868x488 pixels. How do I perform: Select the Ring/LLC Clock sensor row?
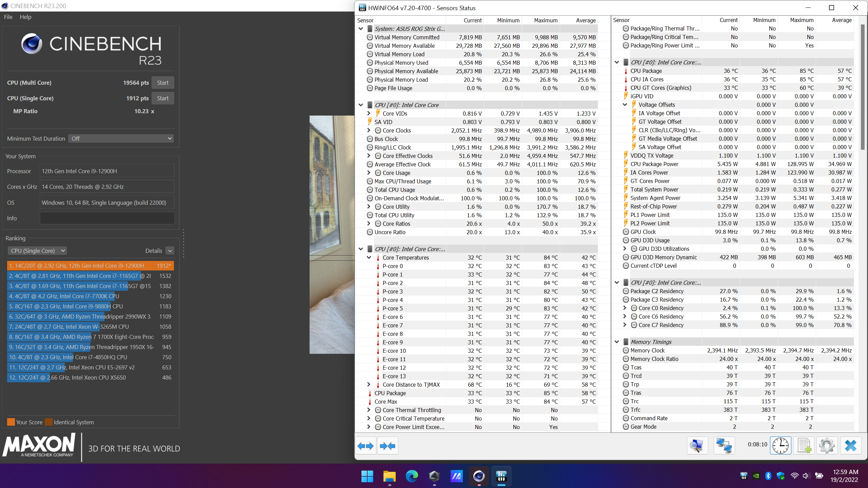pos(477,147)
